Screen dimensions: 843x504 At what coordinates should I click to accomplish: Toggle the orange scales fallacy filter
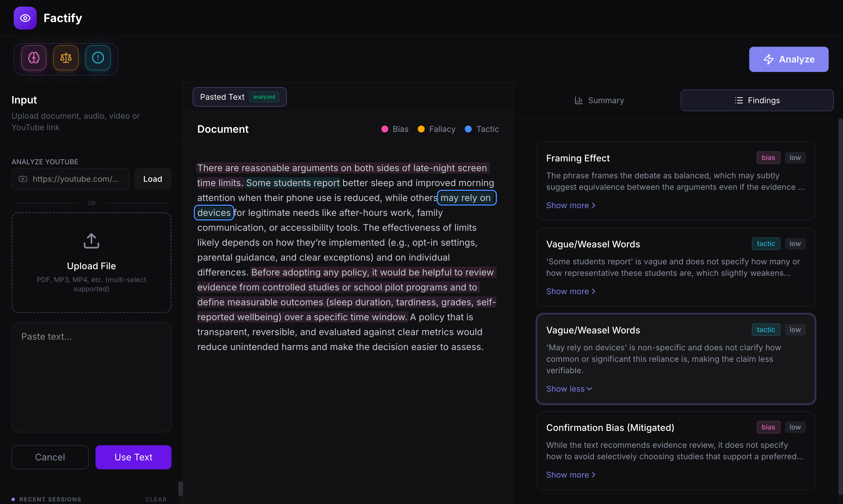66,58
